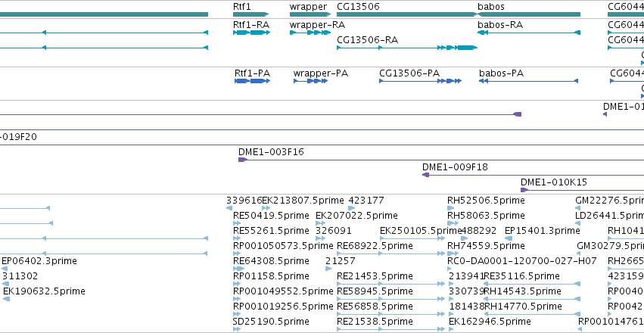Screen dimensions: 644x333
Task: Click the RH52506.5prime EST label
Action: point(486,201)
